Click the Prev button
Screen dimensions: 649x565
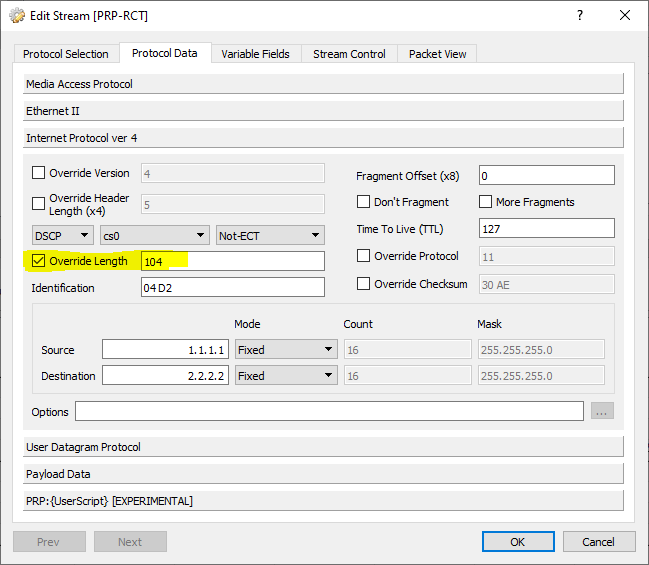[x=49, y=542]
